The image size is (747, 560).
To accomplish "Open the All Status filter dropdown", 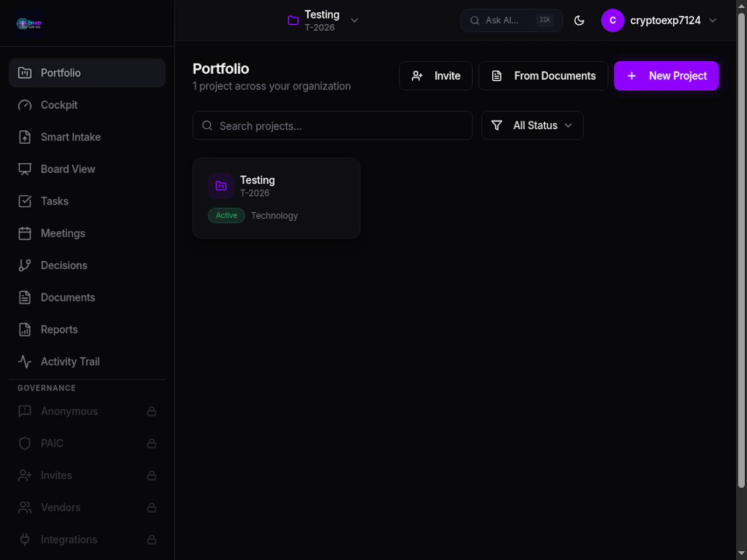I will [532, 126].
